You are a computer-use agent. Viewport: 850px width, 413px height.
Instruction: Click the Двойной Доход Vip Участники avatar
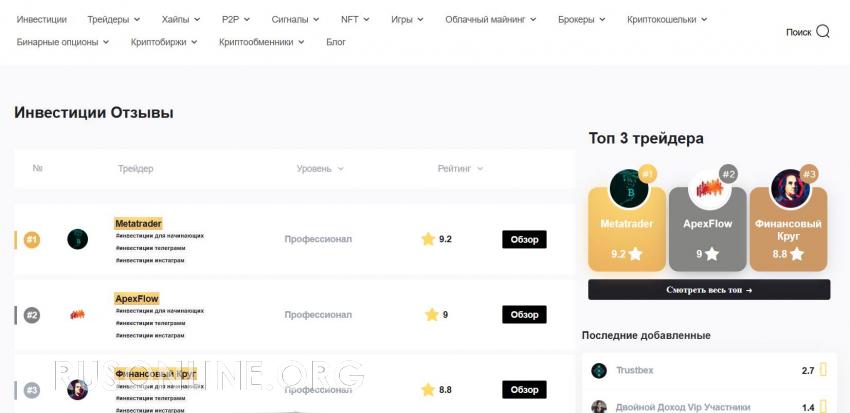tap(599, 407)
